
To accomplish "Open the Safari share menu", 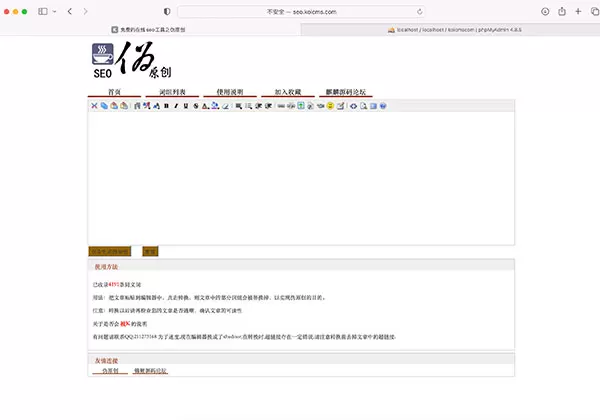I will point(562,11).
